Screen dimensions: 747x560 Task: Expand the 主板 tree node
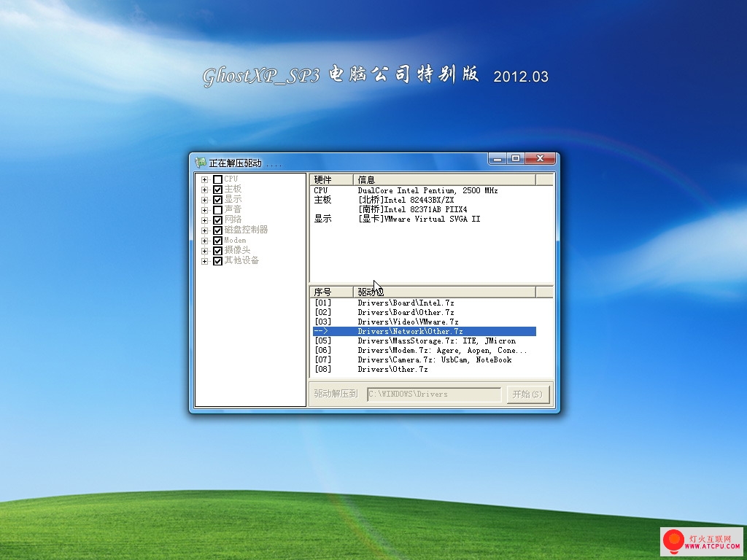click(204, 190)
